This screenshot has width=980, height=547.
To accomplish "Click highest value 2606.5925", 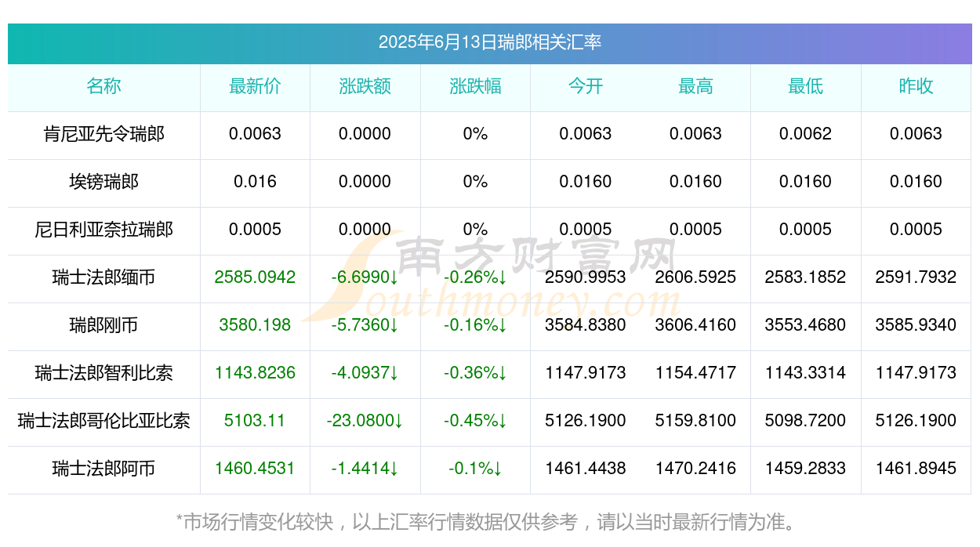I will tap(695, 277).
